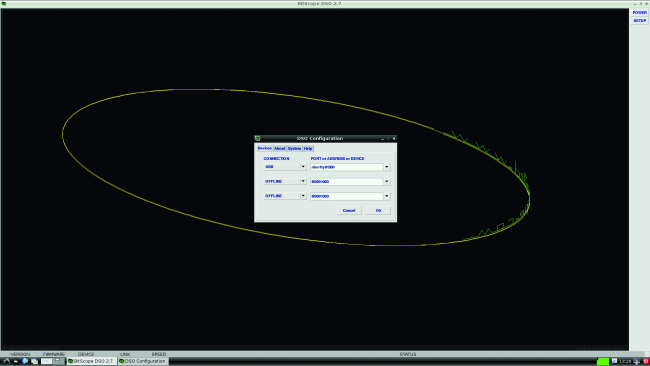Click the red shutdown icon in the tray
Viewport: 650px width, 366px height.
(646, 361)
